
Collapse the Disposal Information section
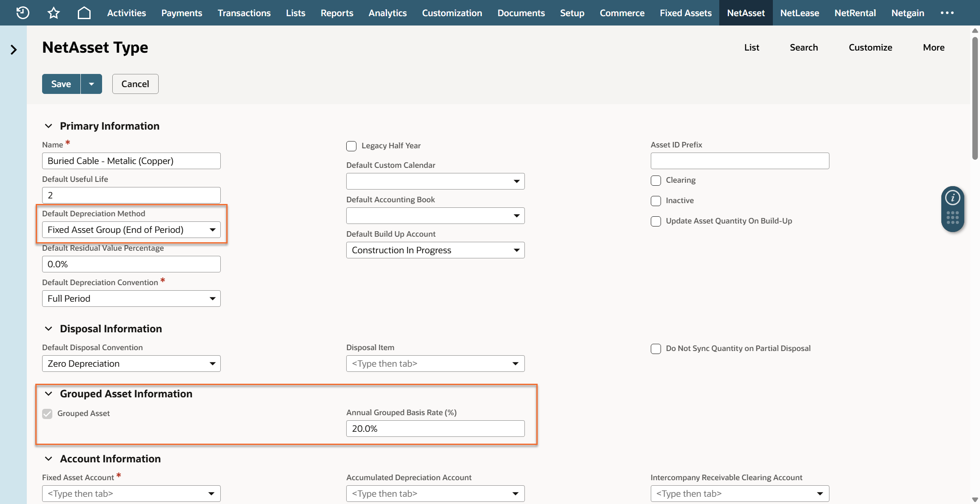(x=48, y=329)
